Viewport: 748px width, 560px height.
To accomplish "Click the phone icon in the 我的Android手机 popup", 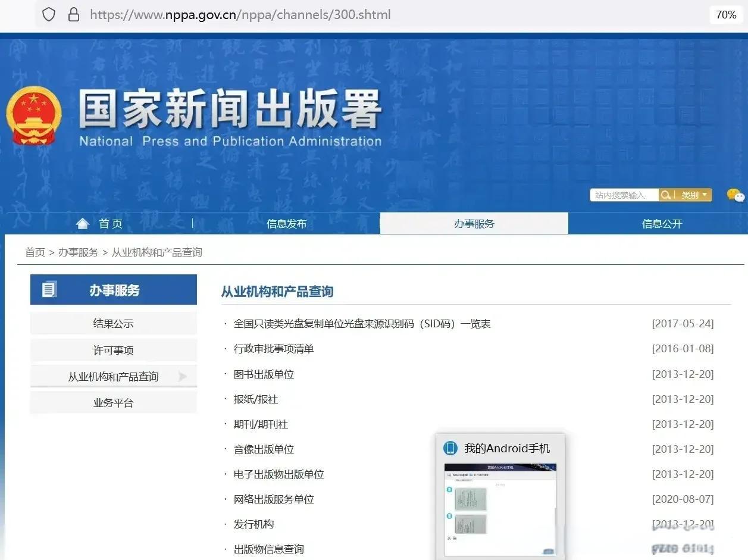I will (x=449, y=448).
